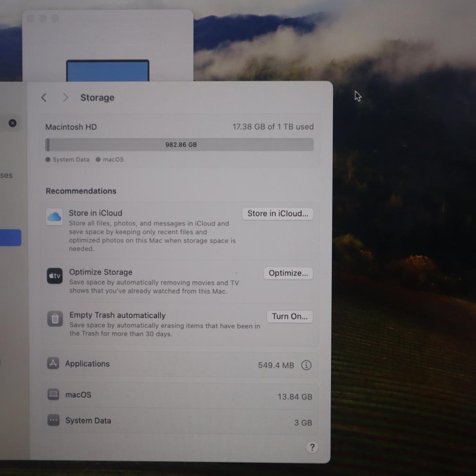This screenshot has width=476, height=476.
Task: Click the forward chevron next to Storage
Action: (x=65, y=97)
